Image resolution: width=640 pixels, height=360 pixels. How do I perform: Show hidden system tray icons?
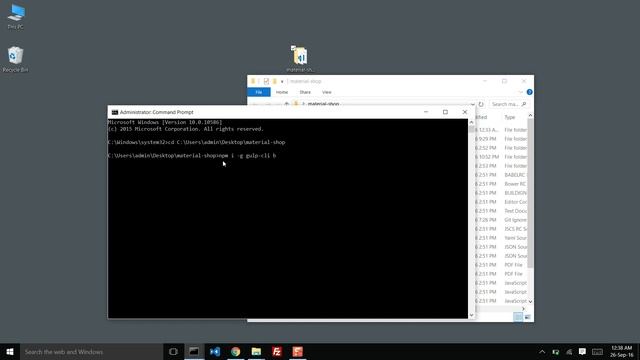[542, 352]
